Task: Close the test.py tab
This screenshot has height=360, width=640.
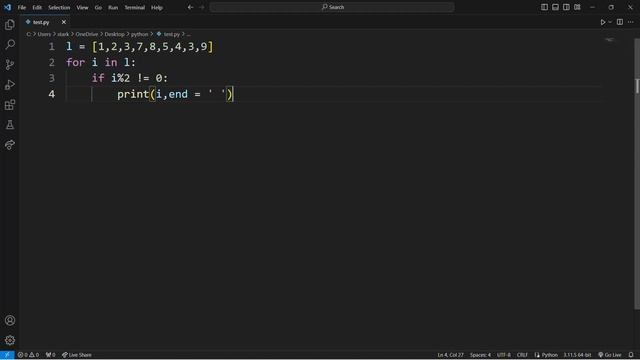Action: click(x=64, y=22)
